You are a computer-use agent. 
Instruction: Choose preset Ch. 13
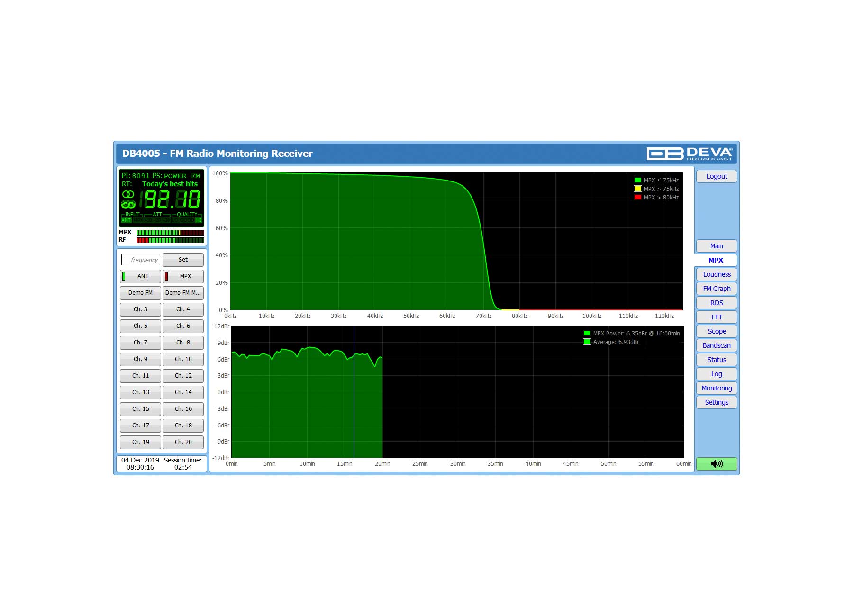coord(140,392)
